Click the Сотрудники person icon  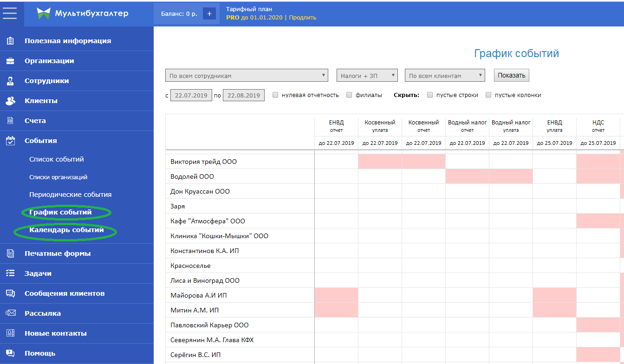tap(10, 81)
